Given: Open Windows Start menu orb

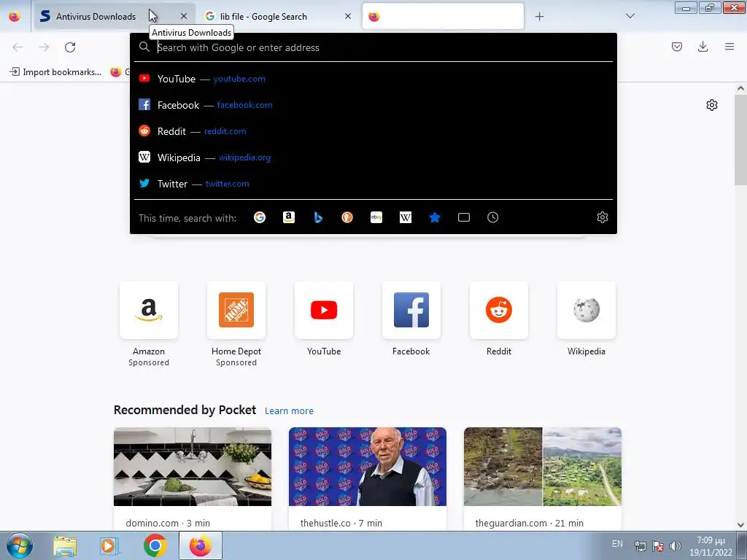Looking at the screenshot, I should coord(19,545).
